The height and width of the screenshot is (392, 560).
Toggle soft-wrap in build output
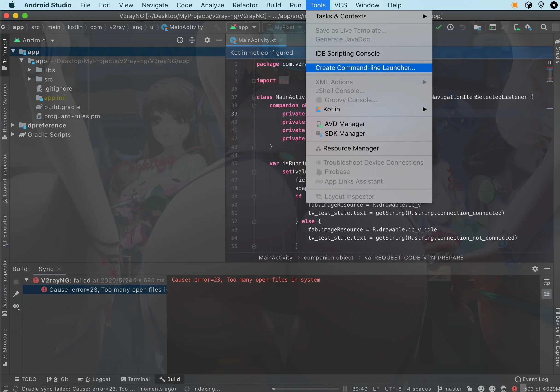click(x=547, y=282)
